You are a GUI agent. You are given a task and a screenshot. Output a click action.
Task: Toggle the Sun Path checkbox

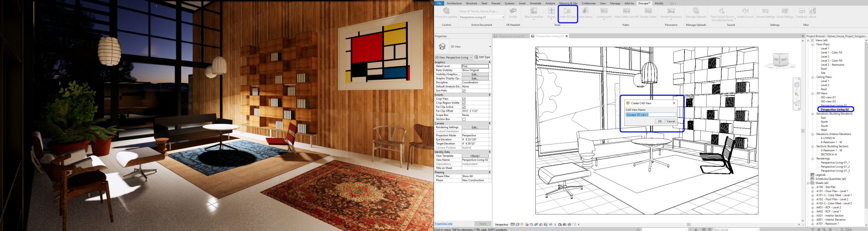(464, 90)
